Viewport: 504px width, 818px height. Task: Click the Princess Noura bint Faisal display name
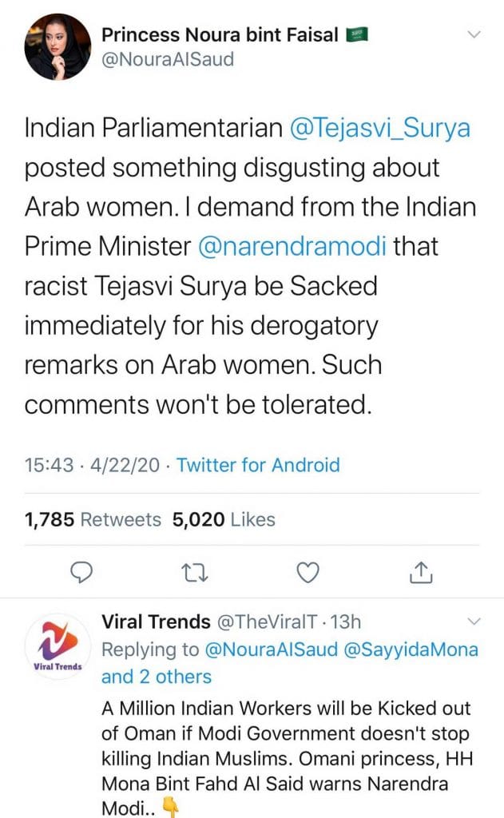pyautogui.click(x=221, y=34)
